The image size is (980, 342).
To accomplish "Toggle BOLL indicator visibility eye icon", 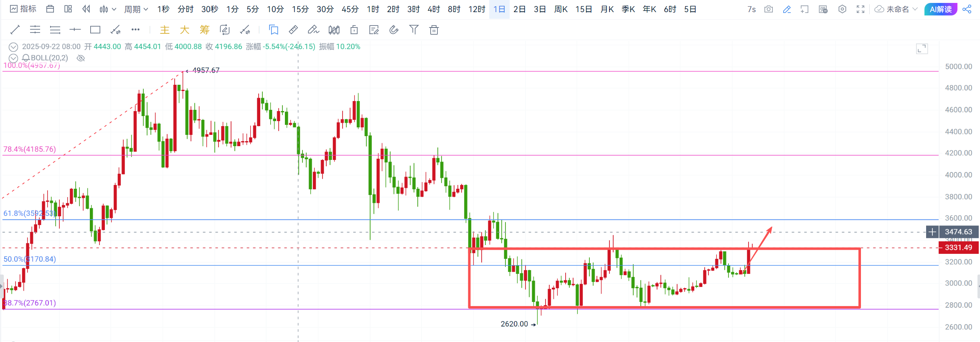I will (x=81, y=58).
